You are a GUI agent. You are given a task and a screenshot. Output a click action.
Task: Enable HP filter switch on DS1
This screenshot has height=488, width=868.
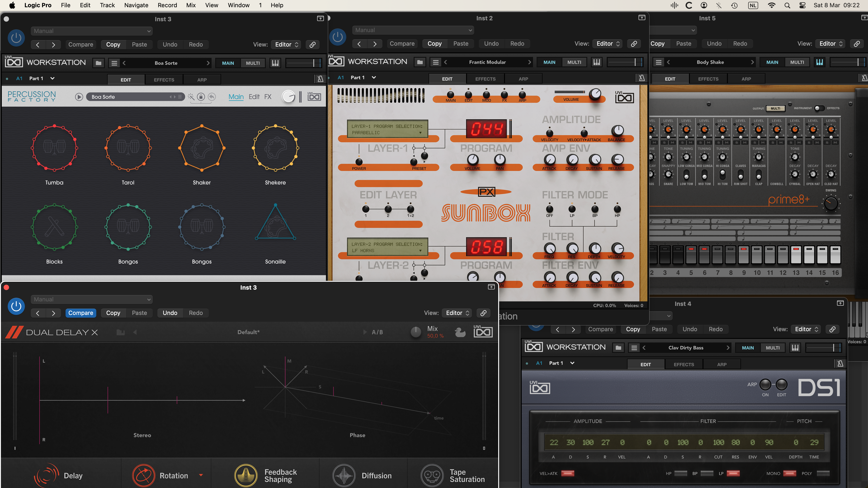[x=681, y=474]
